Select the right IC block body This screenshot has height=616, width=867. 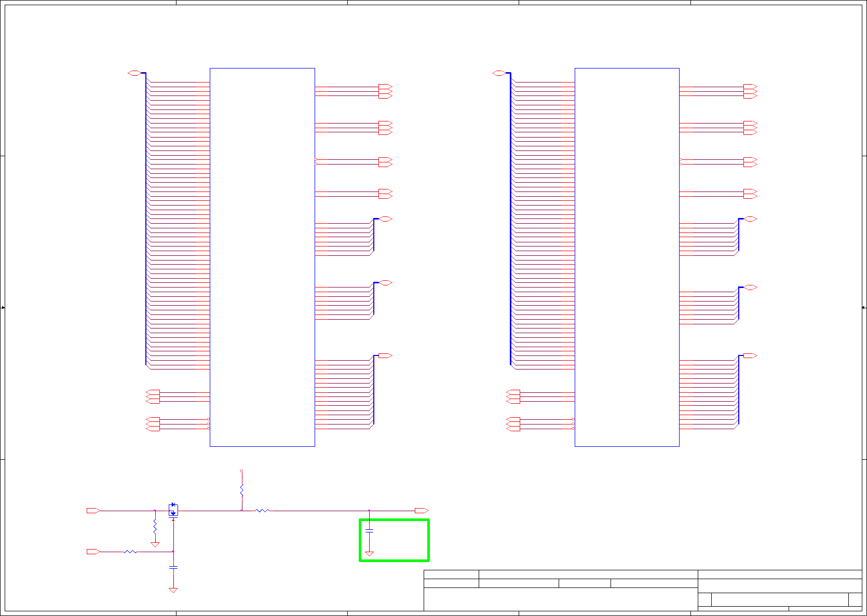point(627,257)
